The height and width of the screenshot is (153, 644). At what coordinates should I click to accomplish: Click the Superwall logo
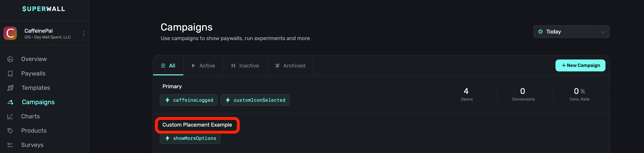tap(44, 9)
